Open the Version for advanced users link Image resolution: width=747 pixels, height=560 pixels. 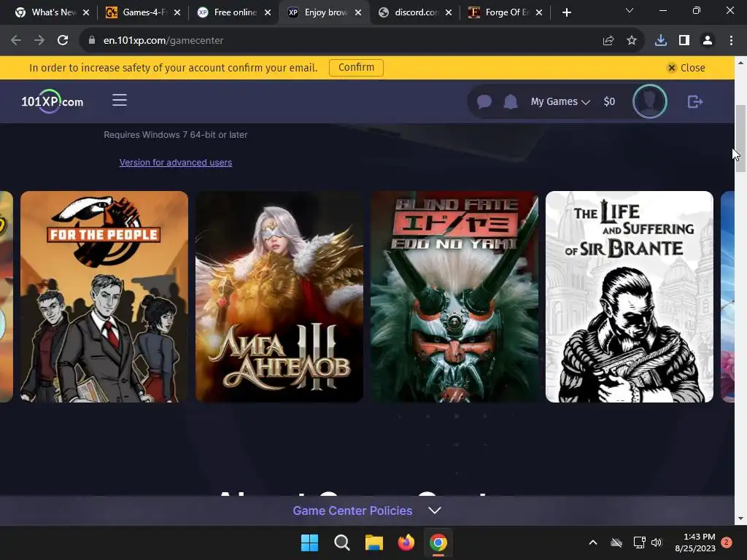(x=176, y=163)
